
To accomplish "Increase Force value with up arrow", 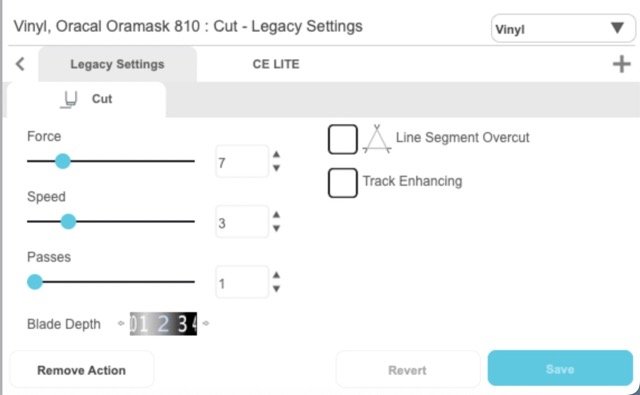I will 276,154.
